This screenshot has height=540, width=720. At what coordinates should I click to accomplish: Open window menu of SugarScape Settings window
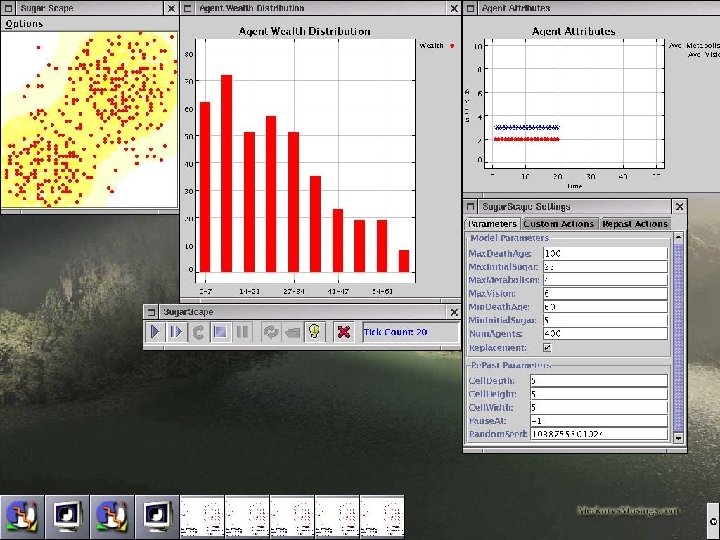click(x=470, y=207)
